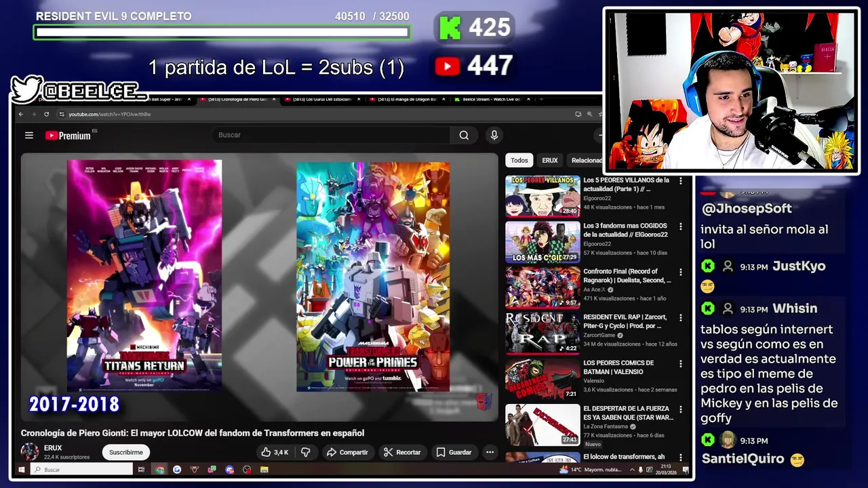The height and width of the screenshot is (488, 868).
Task: Click the Windows taskbar Buscar search box
Action: tap(81, 470)
